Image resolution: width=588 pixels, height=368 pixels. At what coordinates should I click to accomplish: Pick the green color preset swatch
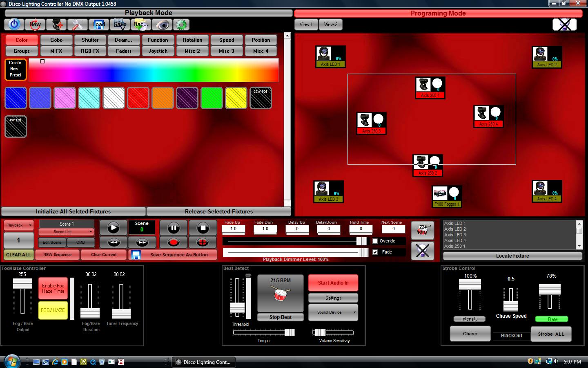212,98
